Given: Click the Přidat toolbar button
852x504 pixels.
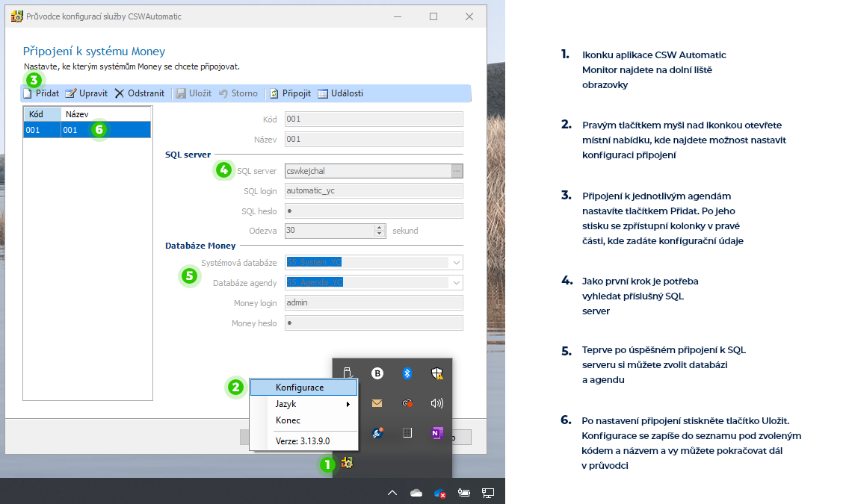Looking at the screenshot, I should pos(41,93).
